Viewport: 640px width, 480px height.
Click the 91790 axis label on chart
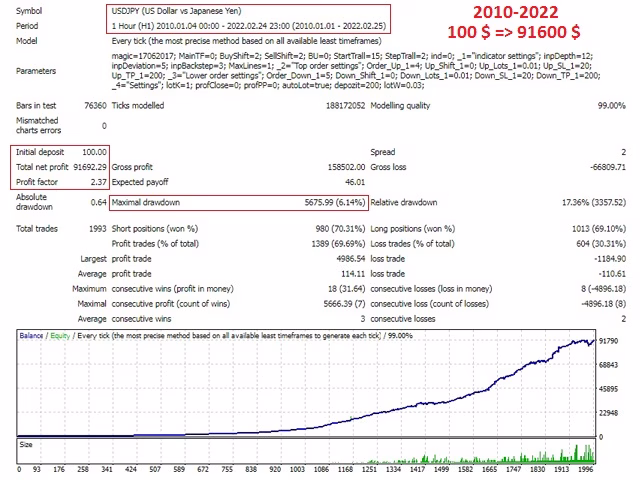click(x=608, y=341)
